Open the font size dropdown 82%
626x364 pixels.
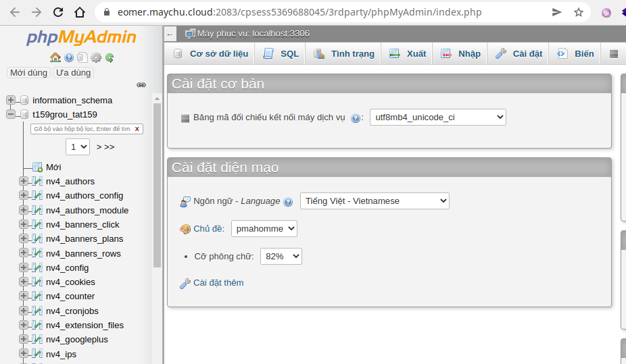pos(281,257)
